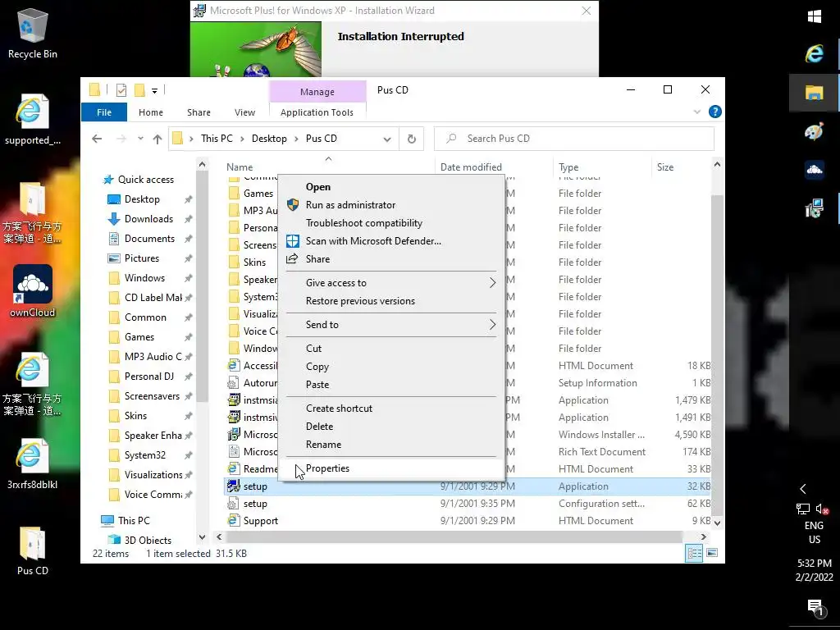The image size is (840, 630).
Task: Click the installer taskbar icon
Action: tap(815, 208)
